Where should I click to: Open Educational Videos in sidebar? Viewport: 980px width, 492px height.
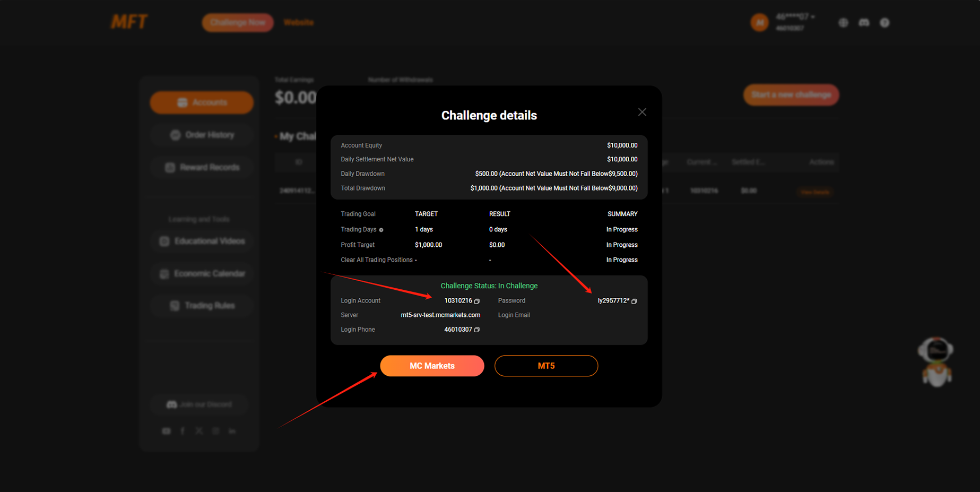(202, 241)
